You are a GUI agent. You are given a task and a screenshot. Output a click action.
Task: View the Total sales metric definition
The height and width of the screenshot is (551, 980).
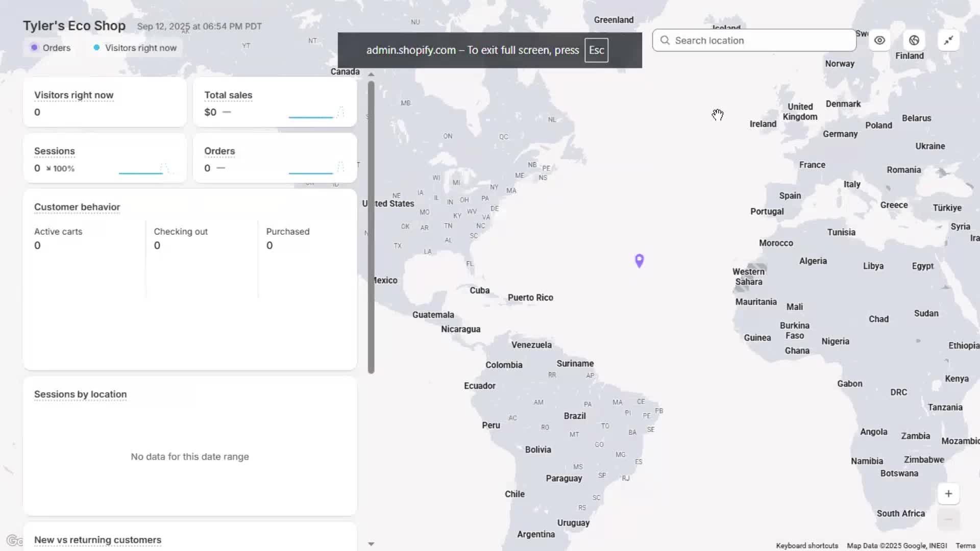click(x=228, y=95)
